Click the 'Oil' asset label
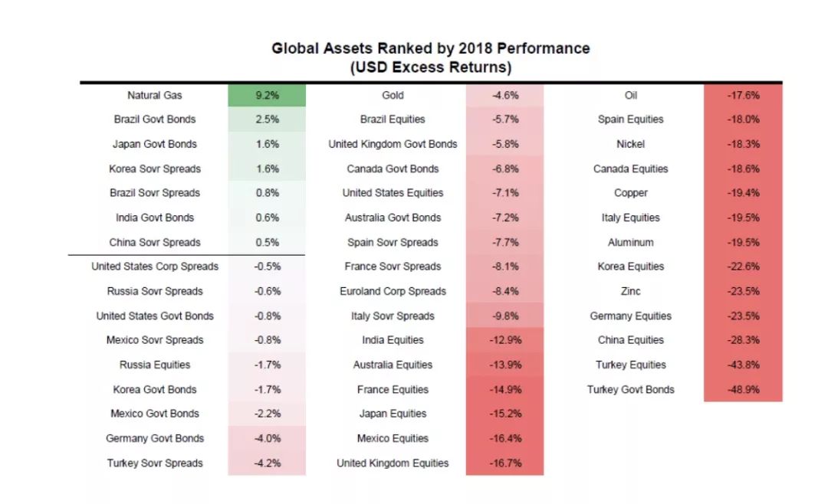The image size is (828, 504). [x=631, y=96]
